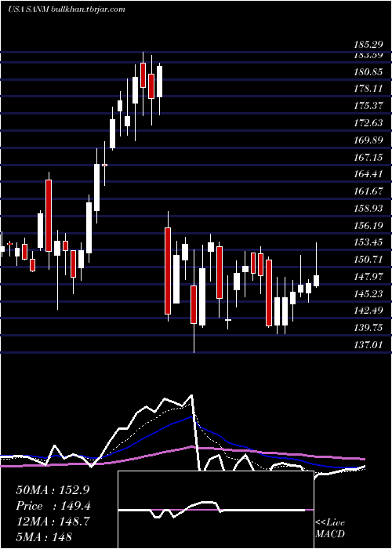Click the <<Live MACD label

330,528
